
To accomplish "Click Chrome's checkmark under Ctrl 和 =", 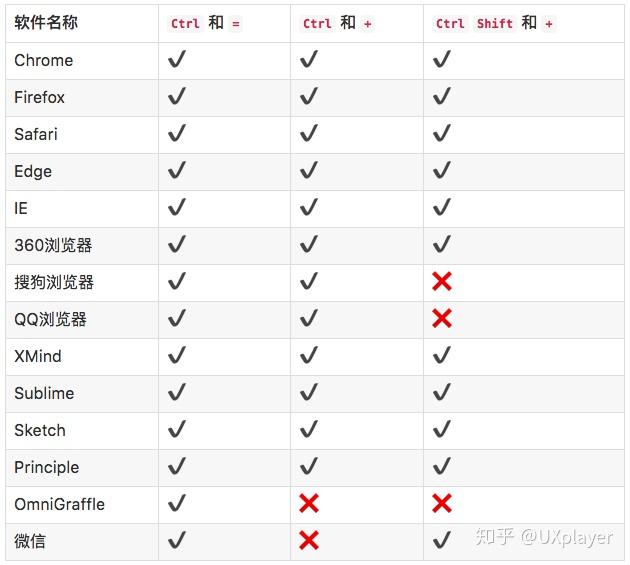I will tap(177, 59).
